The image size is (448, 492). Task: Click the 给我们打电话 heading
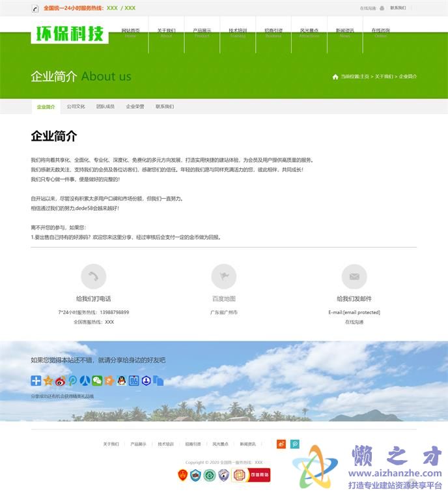point(93,298)
